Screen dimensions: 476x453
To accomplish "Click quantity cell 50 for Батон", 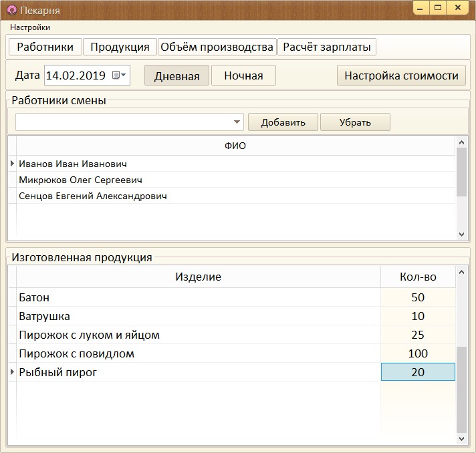I will [418, 297].
